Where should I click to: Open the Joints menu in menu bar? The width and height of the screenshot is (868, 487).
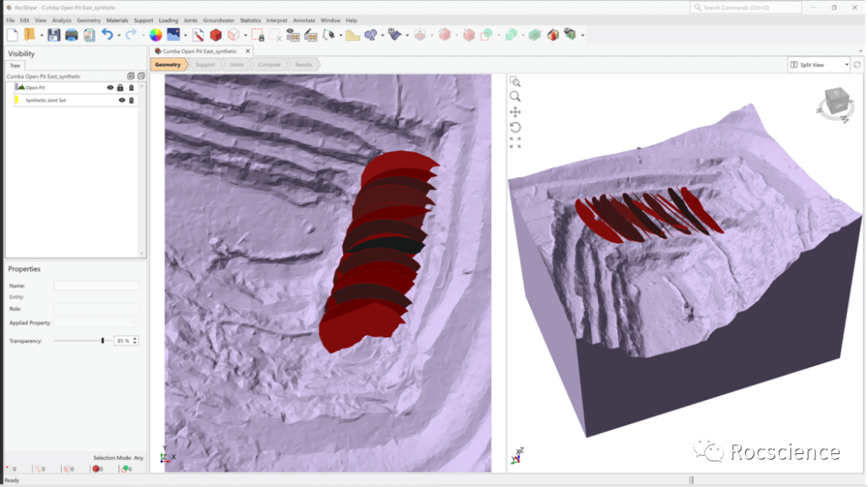190,20
